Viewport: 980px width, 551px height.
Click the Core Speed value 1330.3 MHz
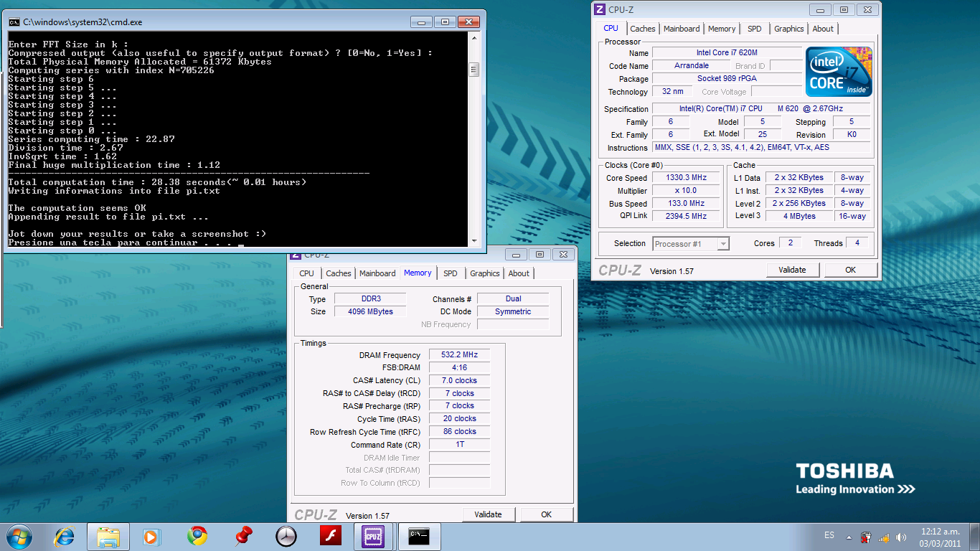click(686, 178)
